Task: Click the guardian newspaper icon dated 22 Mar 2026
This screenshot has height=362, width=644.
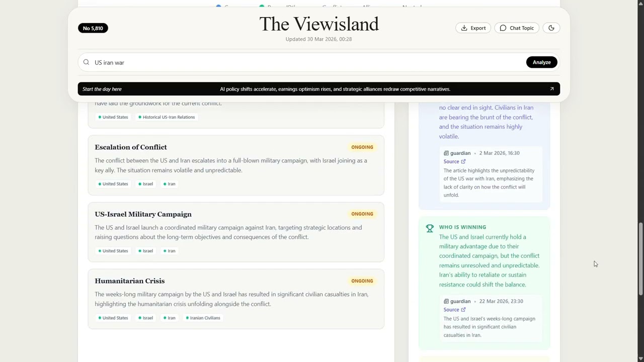Action: (x=446, y=302)
